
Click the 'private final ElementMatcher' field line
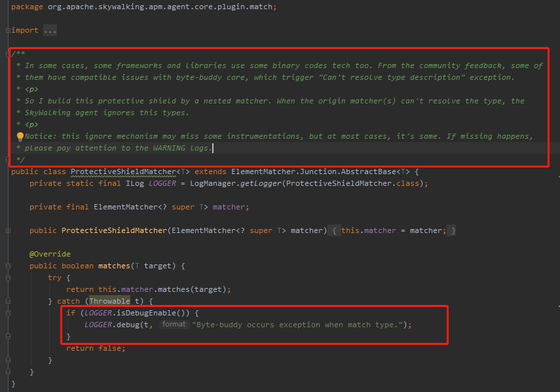pos(140,207)
